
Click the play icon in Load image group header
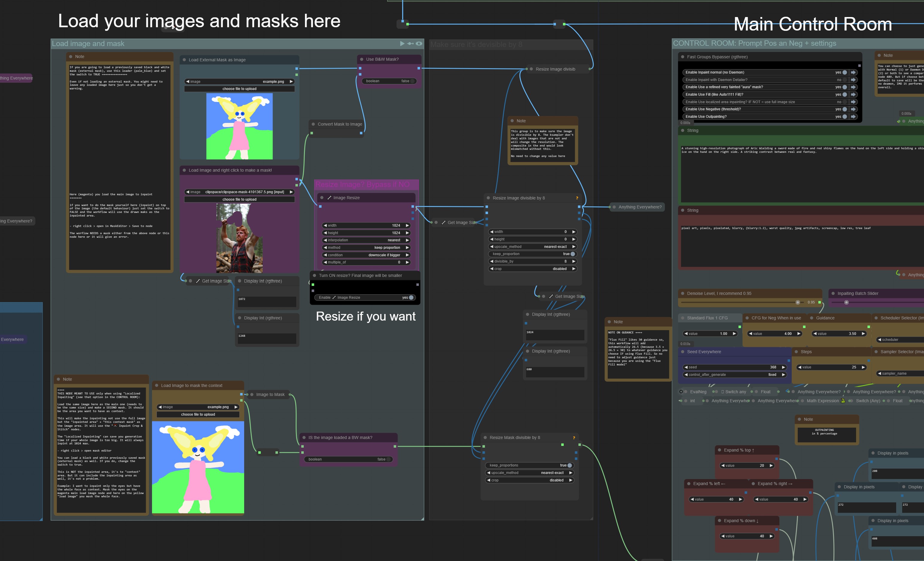pyautogui.click(x=402, y=43)
